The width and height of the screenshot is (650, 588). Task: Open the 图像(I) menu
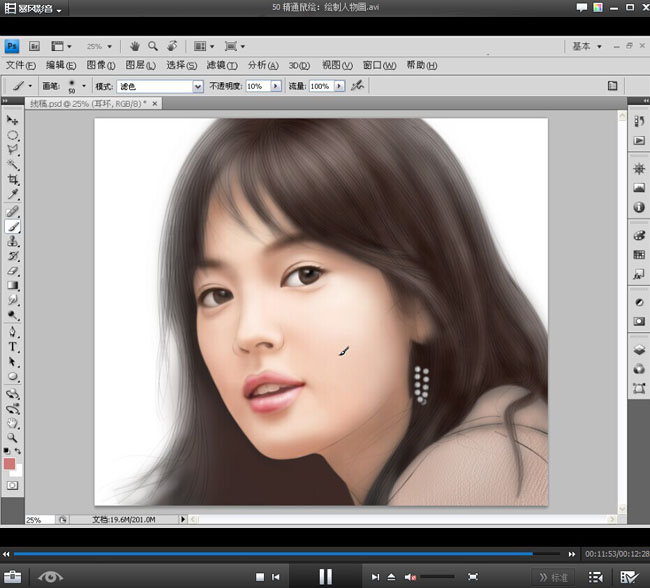[101, 65]
